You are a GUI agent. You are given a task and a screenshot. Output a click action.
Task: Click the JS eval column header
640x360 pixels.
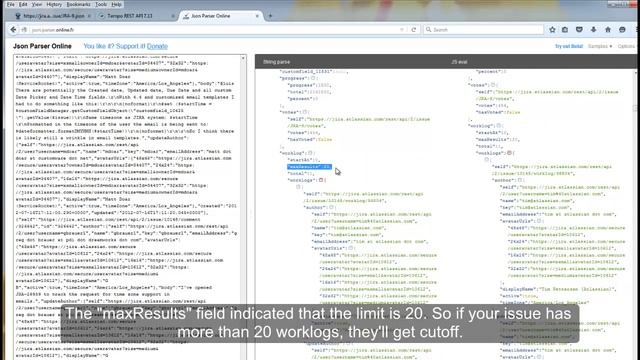pos(459,62)
